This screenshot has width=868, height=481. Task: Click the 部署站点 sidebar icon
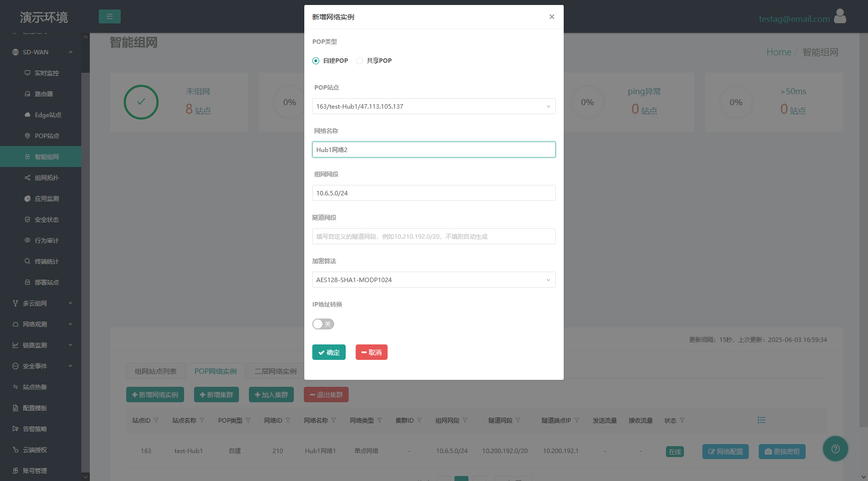[x=27, y=282]
